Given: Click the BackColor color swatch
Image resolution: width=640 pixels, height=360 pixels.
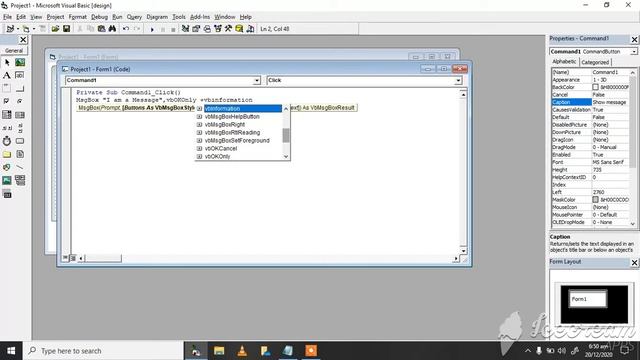Looking at the screenshot, I should pyautogui.click(x=595, y=87).
